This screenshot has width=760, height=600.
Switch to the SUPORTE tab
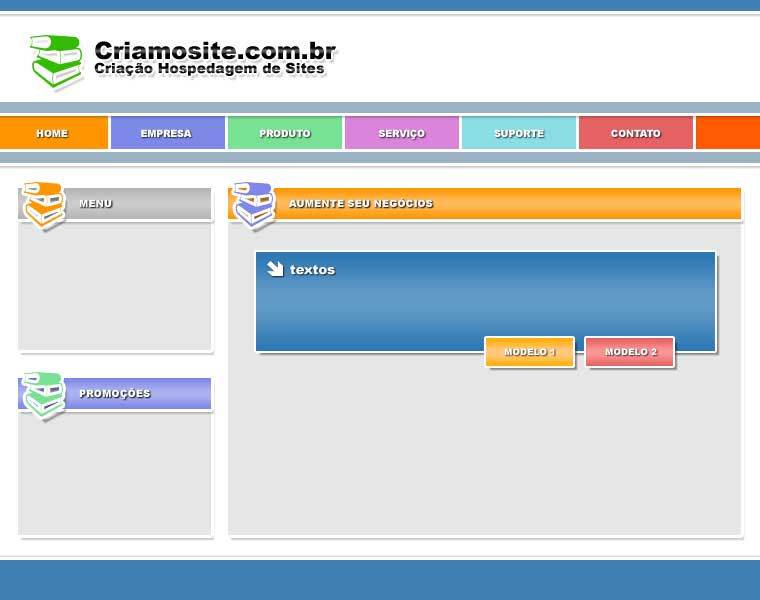[519, 133]
